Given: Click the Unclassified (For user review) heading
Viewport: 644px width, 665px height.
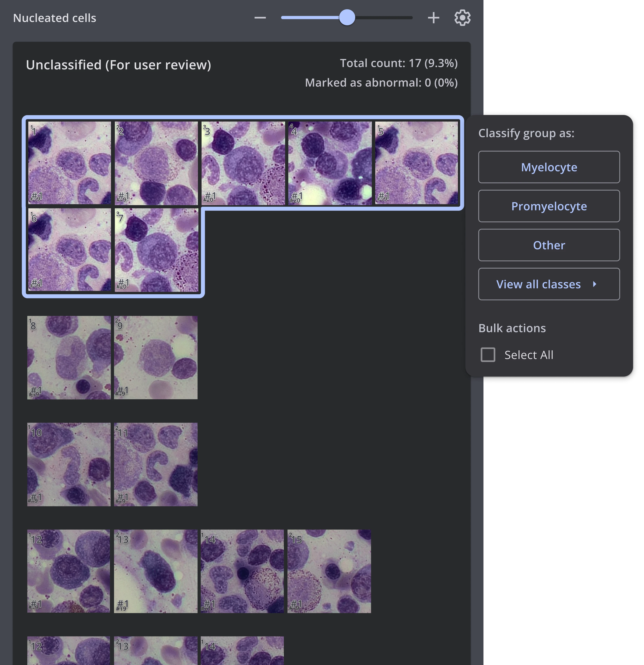Looking at the screenshot, I should tap(118, 65).
